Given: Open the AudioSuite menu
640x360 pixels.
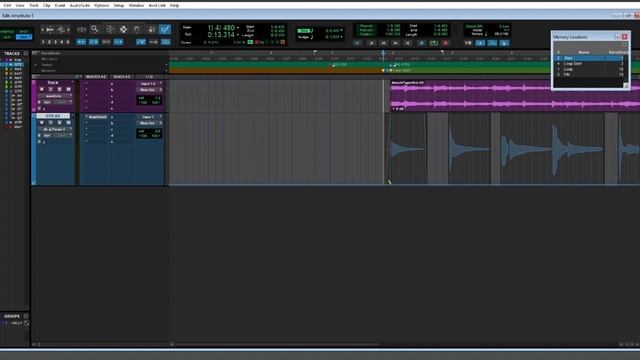Looking at the screenshot, I should pos(80,5).
